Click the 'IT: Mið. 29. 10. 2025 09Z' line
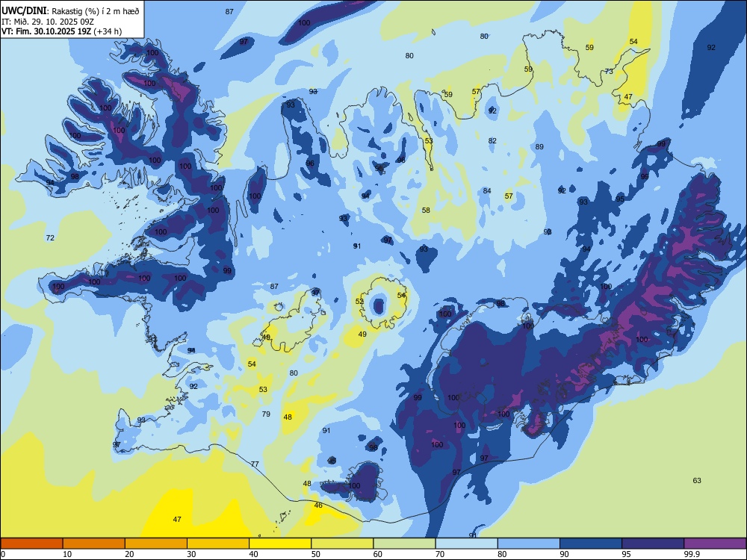The width and height of the screenshot is (747, 560). (48, 22)
